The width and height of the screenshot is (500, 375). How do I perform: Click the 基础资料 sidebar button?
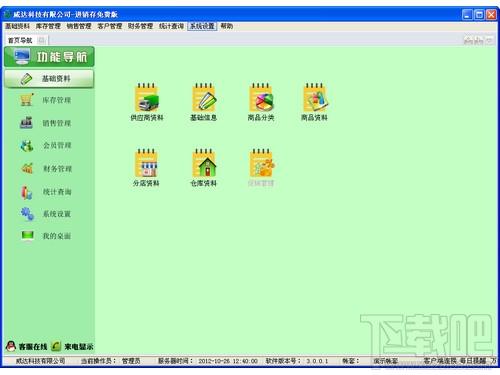(x=49, y=79)
